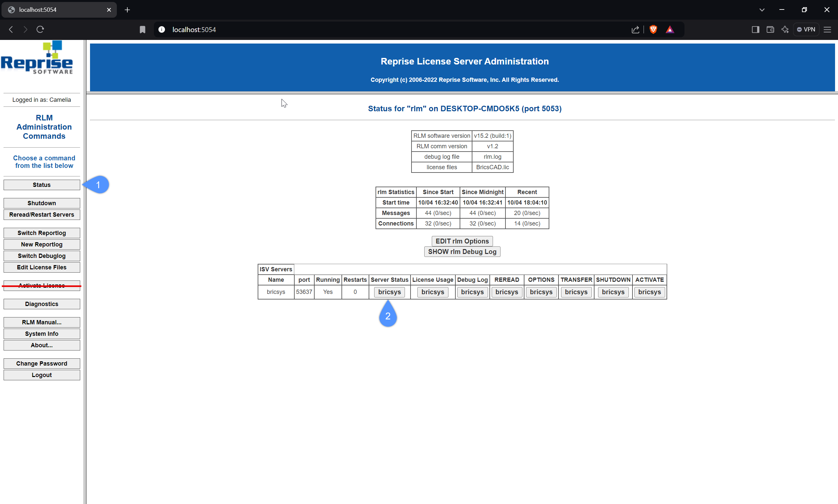Viewport: 838px width, 504px height.
Task: Open the Brave Shields lion icon
Action: coord(653,29)
